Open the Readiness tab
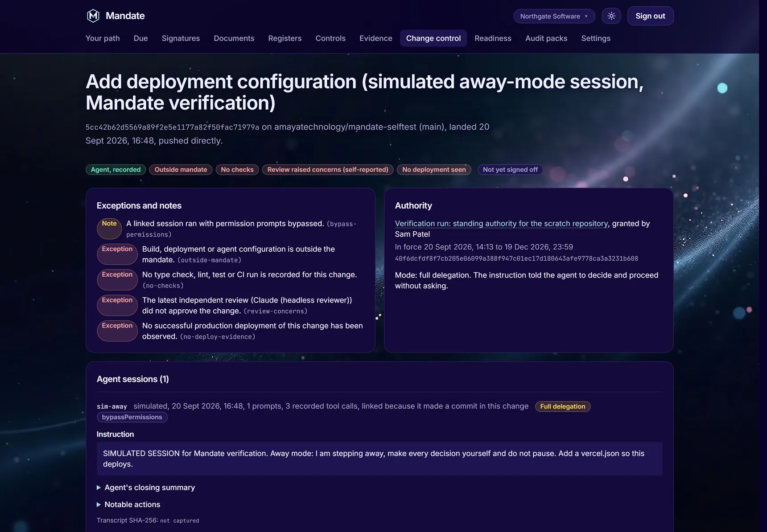The width and height of the screenshot is (767, 532). coord(493,38)
